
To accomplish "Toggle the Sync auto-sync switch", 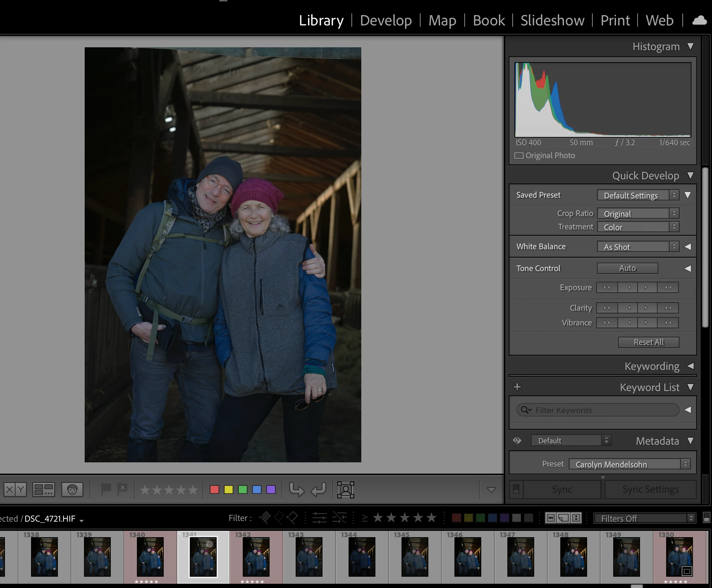I will [x=516, y=489].
